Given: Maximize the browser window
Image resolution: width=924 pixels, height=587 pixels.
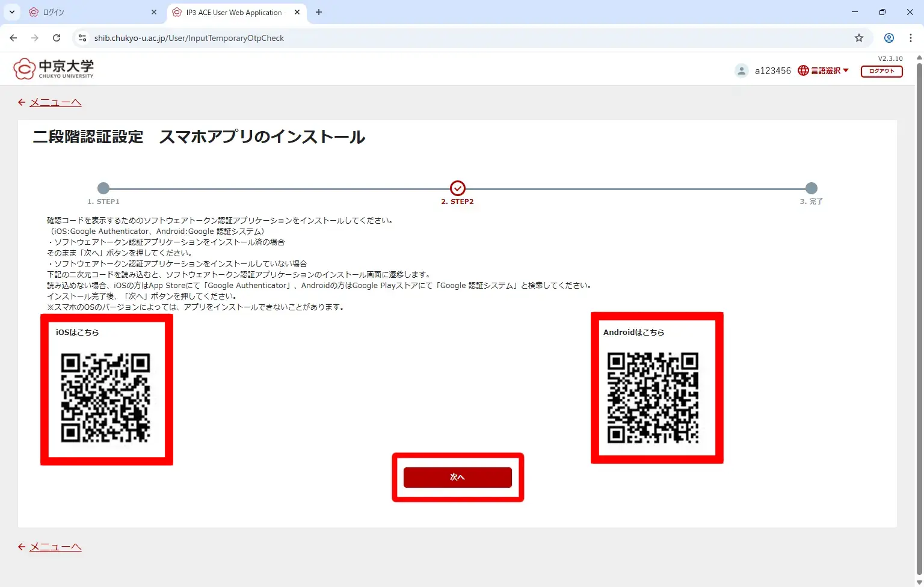Looking at the screenshot, I should (882, 12).
